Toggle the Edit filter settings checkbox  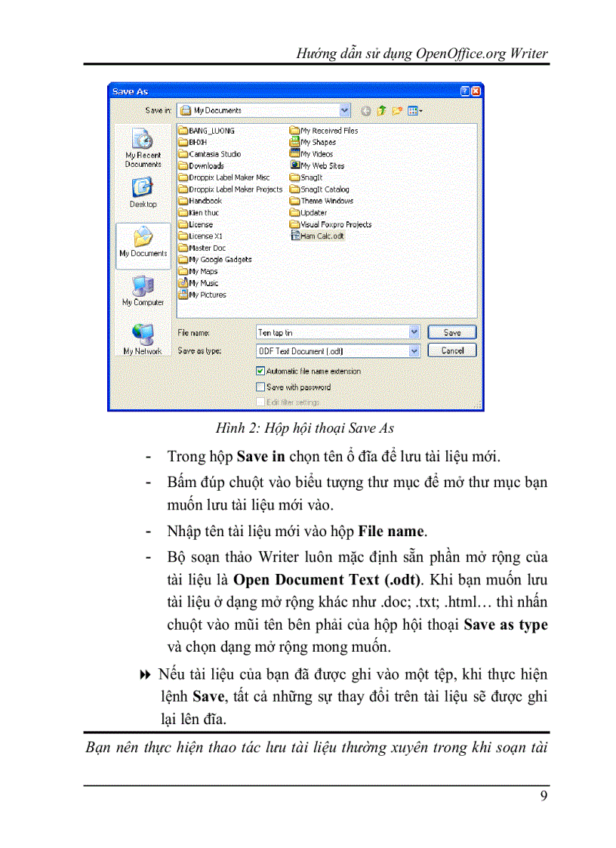tap(260, 401)
